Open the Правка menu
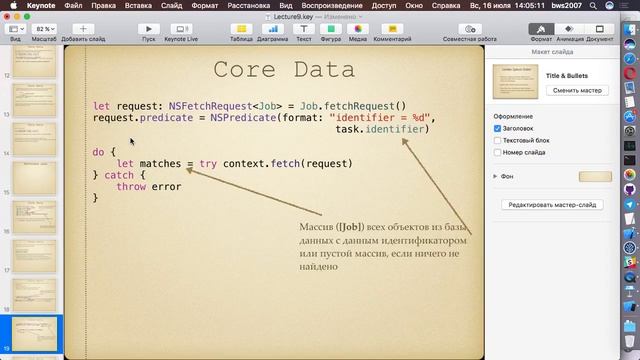Image resolution: width=640 pixels, height=360 pixels. [x=103, y=6]
